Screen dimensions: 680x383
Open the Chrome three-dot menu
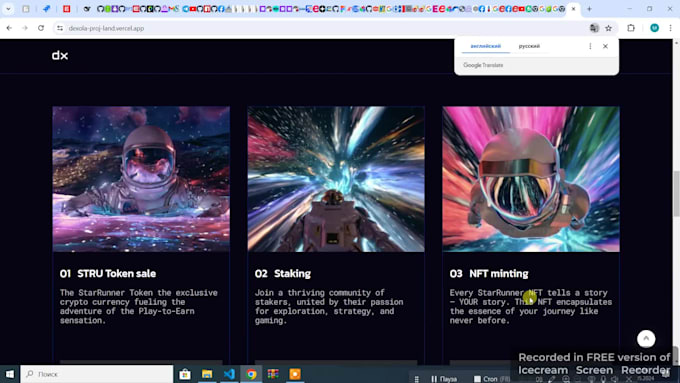coord(670,28)
